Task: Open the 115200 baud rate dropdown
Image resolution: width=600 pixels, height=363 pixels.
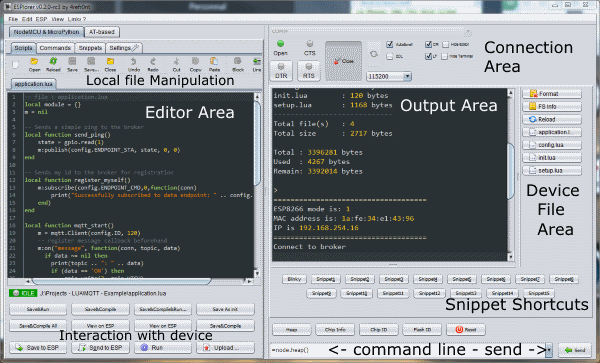Action: pyautogui.click(x=407, y=77)
